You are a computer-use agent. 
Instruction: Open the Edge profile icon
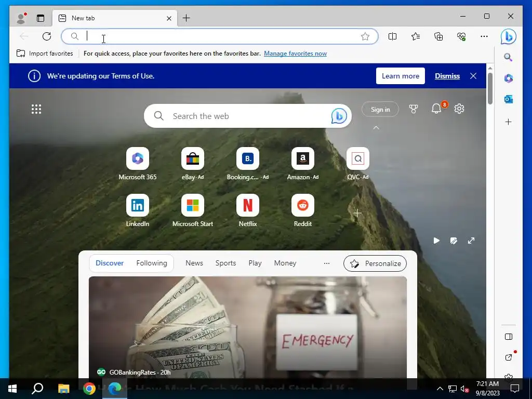point(21,18)
